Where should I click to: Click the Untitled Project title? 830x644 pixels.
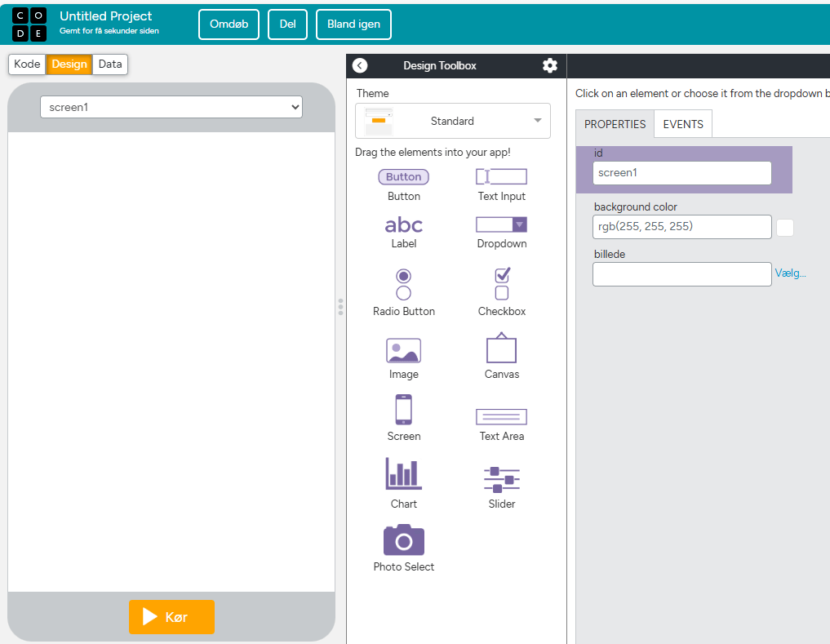(106, 16)
